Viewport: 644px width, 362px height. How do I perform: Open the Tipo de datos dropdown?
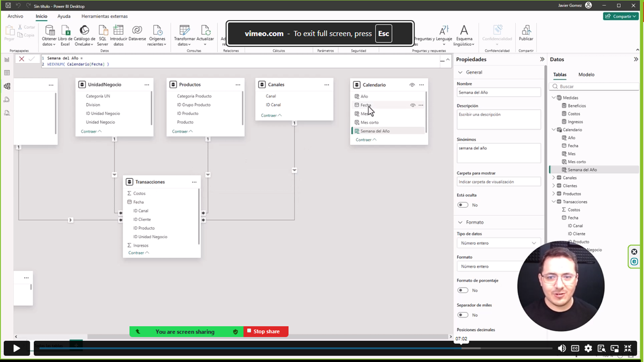pos(499,243)
